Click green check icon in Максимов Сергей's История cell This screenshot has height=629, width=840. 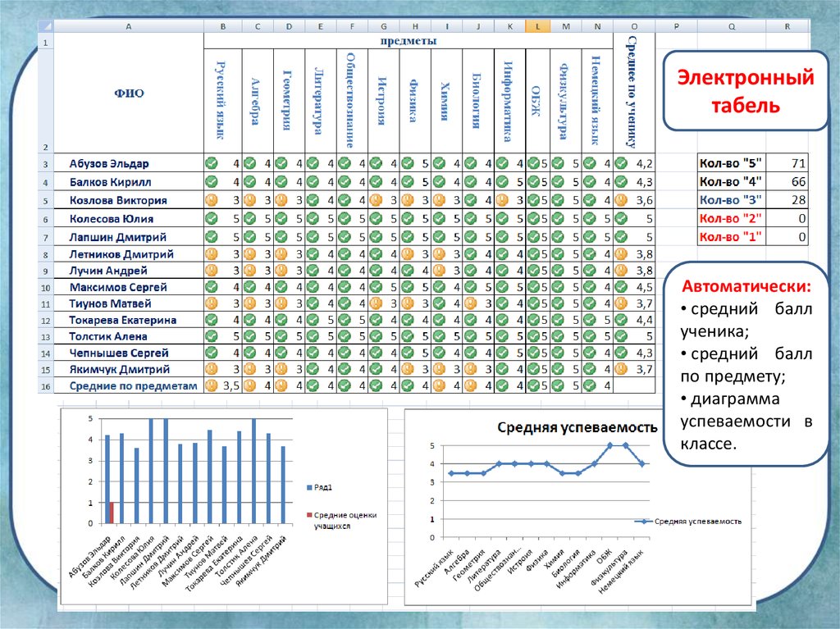376,287
